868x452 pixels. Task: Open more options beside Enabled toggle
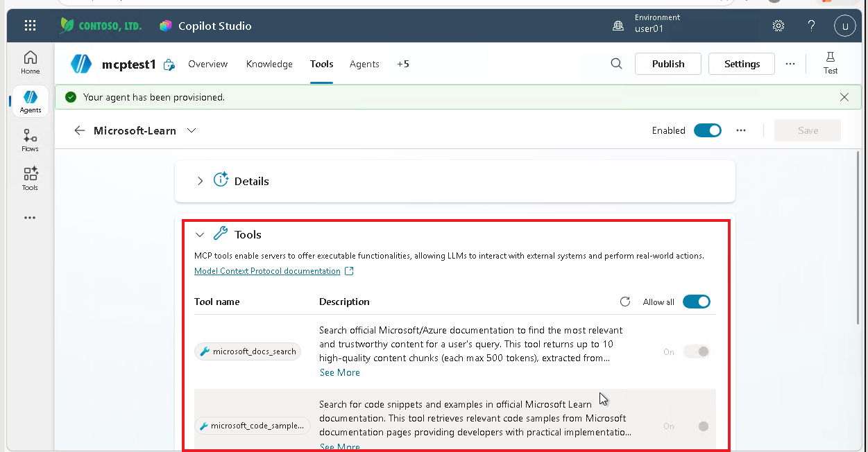[741, 130]
